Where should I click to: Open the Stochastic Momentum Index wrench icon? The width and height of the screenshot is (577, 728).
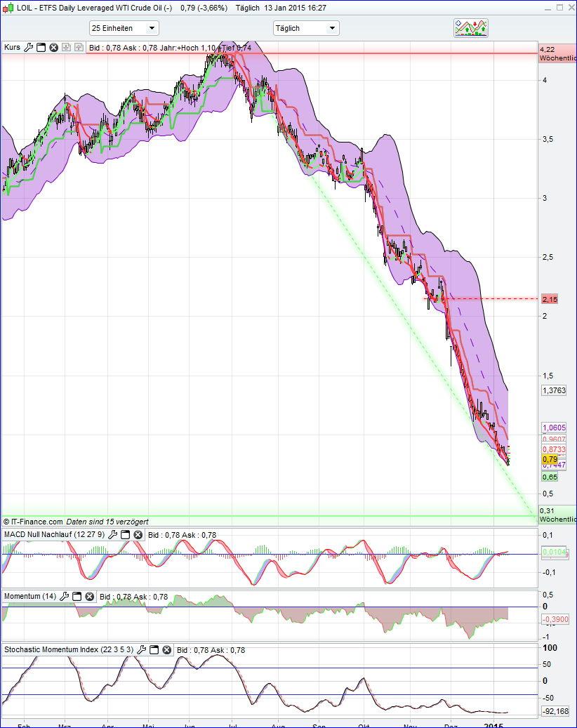click(142, 649)
